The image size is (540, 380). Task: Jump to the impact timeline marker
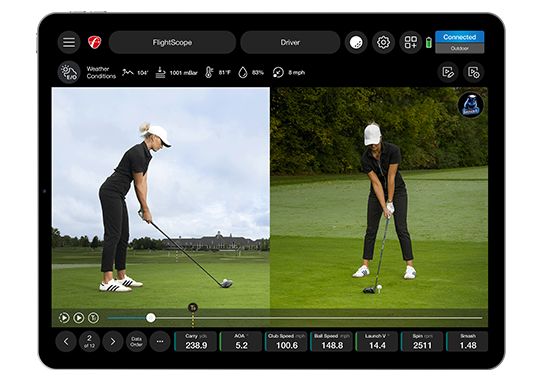193,307
